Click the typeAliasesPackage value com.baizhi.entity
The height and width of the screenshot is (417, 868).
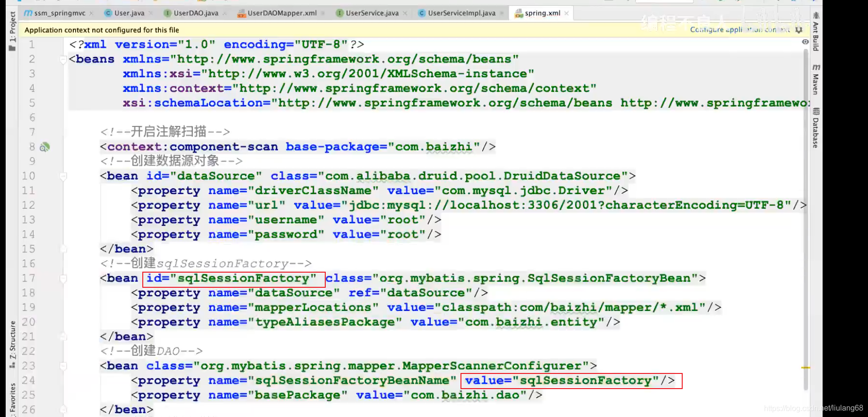[x=531, y=322]
